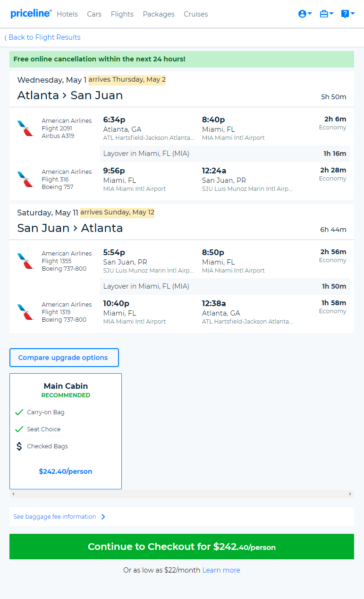Click the Checked Bags dollar sign icon
The image size is (364, 599).
(19, 446)
